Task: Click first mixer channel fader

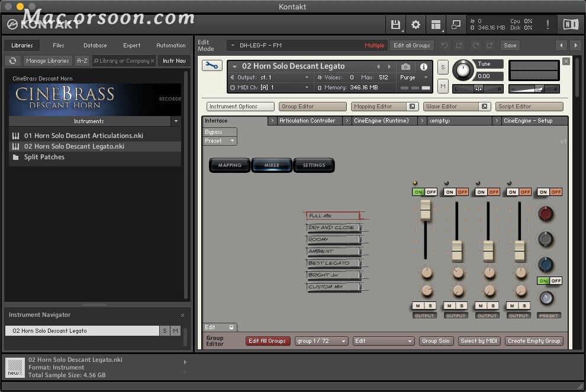Action: tap(426, 209)
